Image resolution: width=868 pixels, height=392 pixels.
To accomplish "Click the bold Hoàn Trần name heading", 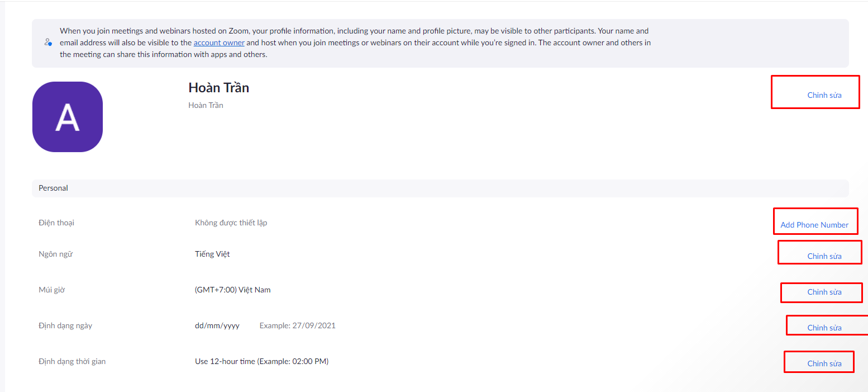I will (219, 88).
